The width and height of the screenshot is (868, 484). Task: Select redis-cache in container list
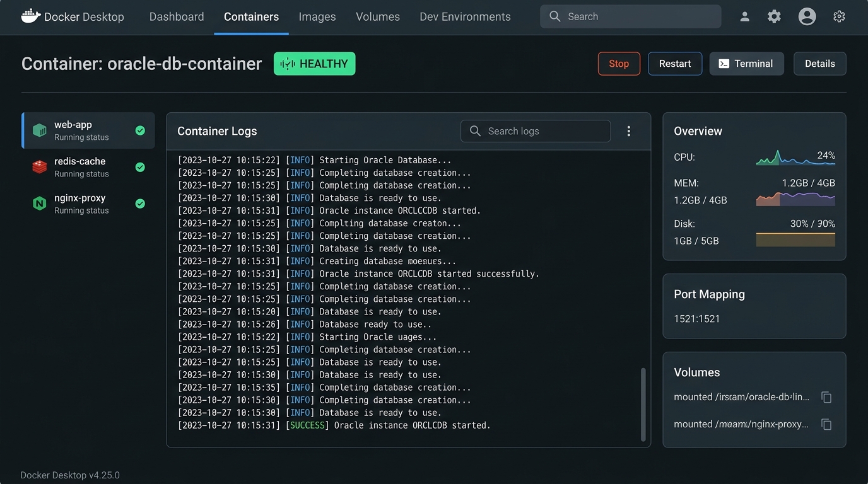88,167
